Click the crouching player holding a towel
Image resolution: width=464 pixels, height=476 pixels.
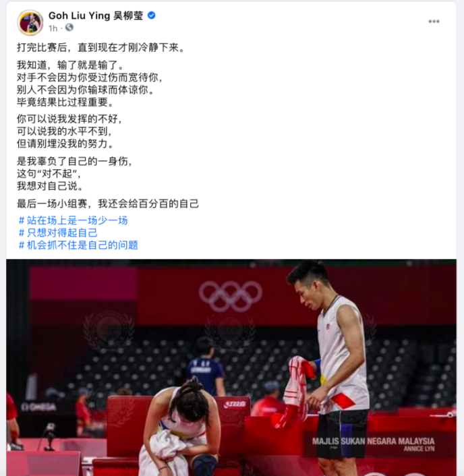coord(180,428)
